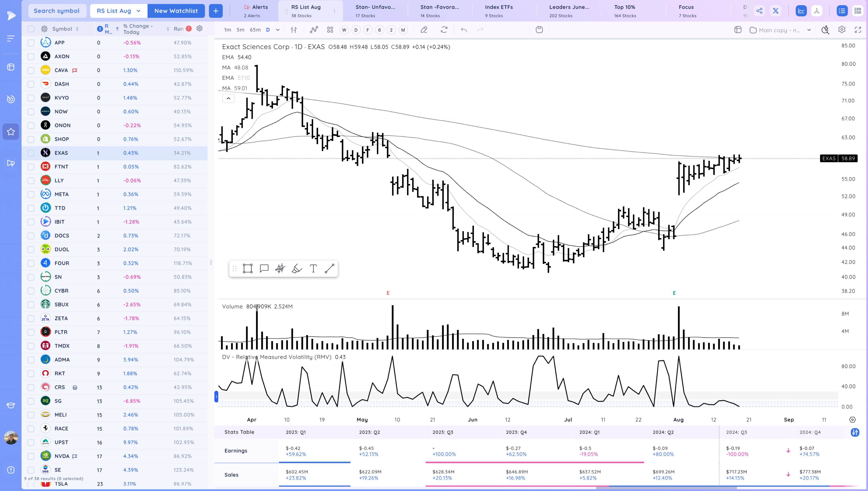Check the checkbox next to EXAS
This screenshot has width=868, height=491.
tap(31, 152)
